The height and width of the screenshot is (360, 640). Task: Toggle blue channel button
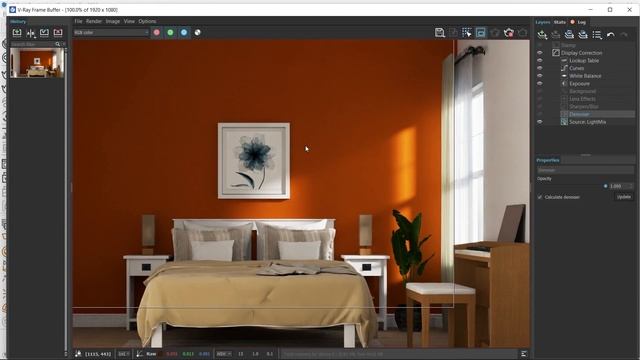(x=184, y=33)
